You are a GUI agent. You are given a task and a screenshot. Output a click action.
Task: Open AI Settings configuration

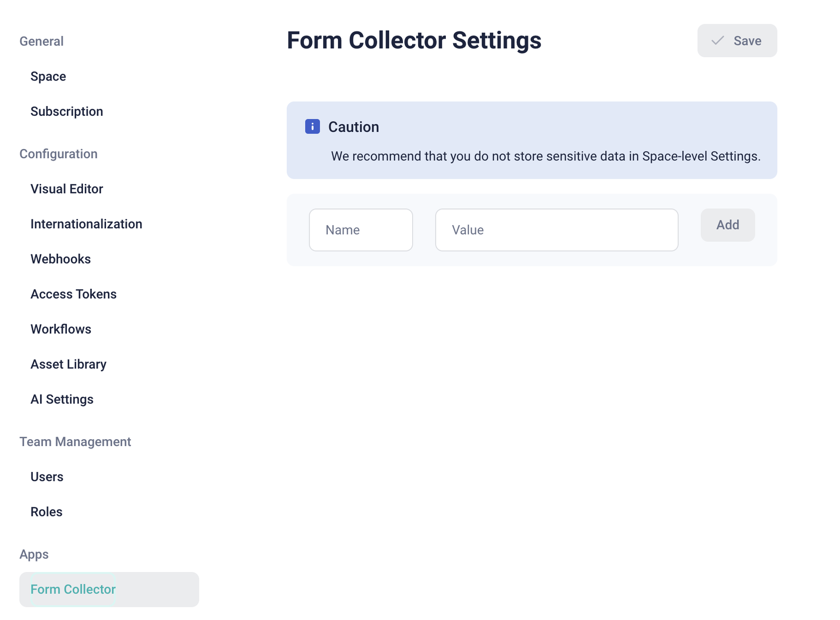[62, 399]
